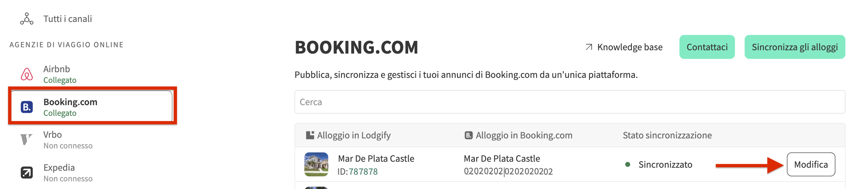Screen dimensions: 868x189
Task: Click the Booking.com icon in column header
Action: coord(468,135)
